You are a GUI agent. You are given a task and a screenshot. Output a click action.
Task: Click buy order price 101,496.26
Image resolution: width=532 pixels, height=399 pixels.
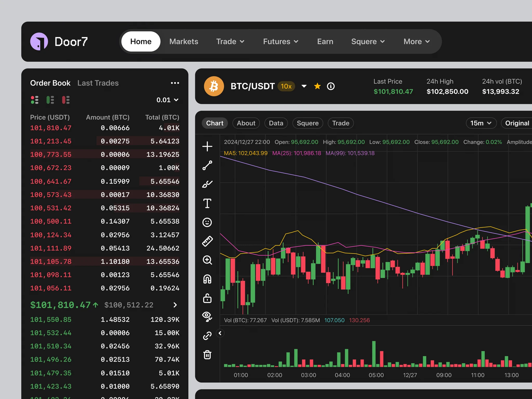point(51,360)
